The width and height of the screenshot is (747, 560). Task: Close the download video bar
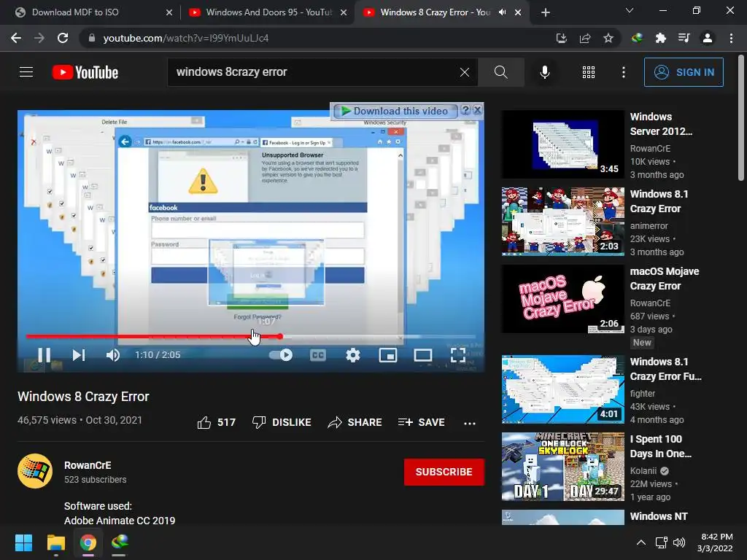[x=477, y=111]
